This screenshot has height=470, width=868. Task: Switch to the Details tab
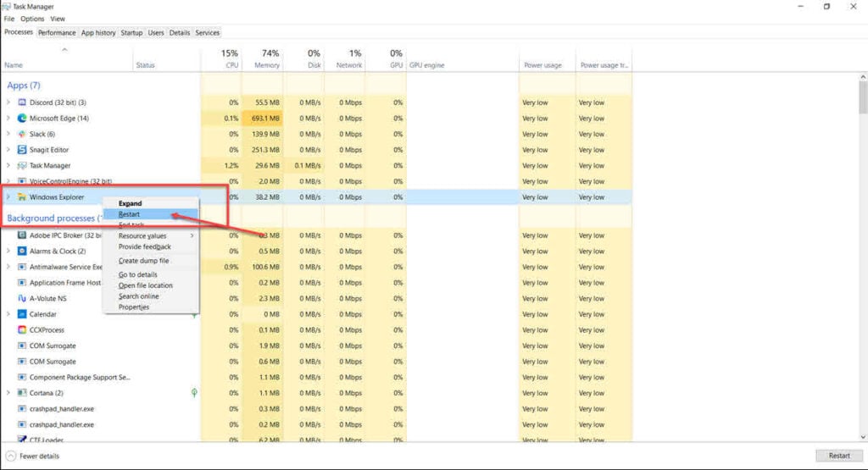pos(180,33)
